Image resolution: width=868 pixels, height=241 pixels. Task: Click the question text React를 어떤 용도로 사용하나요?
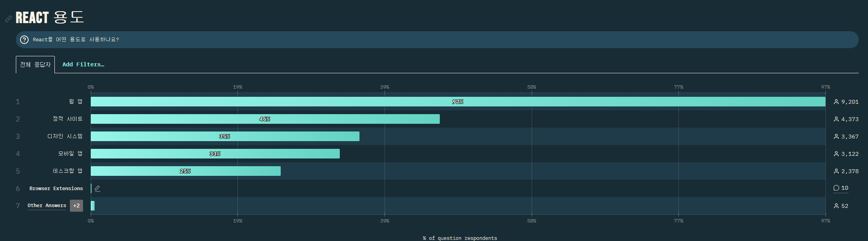(x=76, y=39)
